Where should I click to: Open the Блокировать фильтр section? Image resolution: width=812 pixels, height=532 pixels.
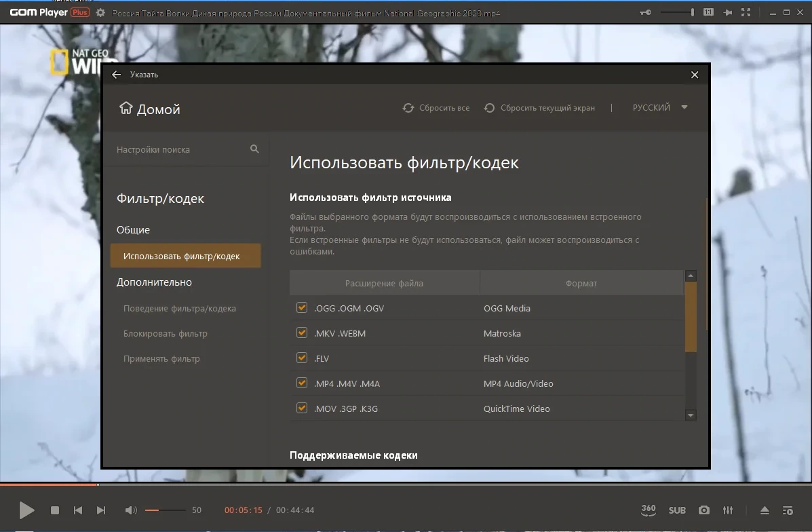point(166,334)
